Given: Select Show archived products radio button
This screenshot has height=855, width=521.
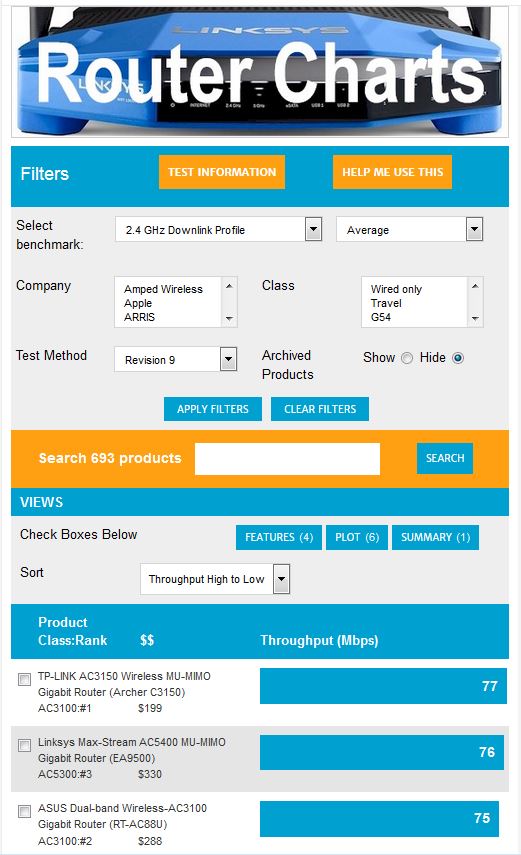Looking at the screenshot, I should coord(407,358).
